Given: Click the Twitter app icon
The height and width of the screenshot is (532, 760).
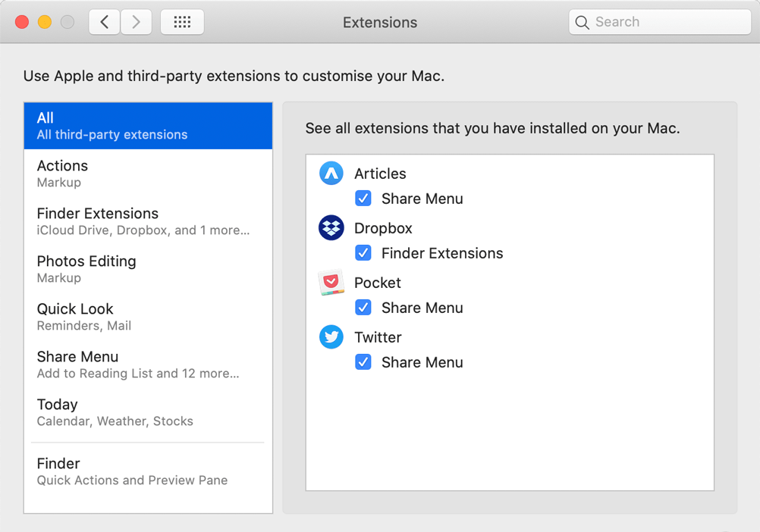Looking at the screenshot, I should click(331, 336).
